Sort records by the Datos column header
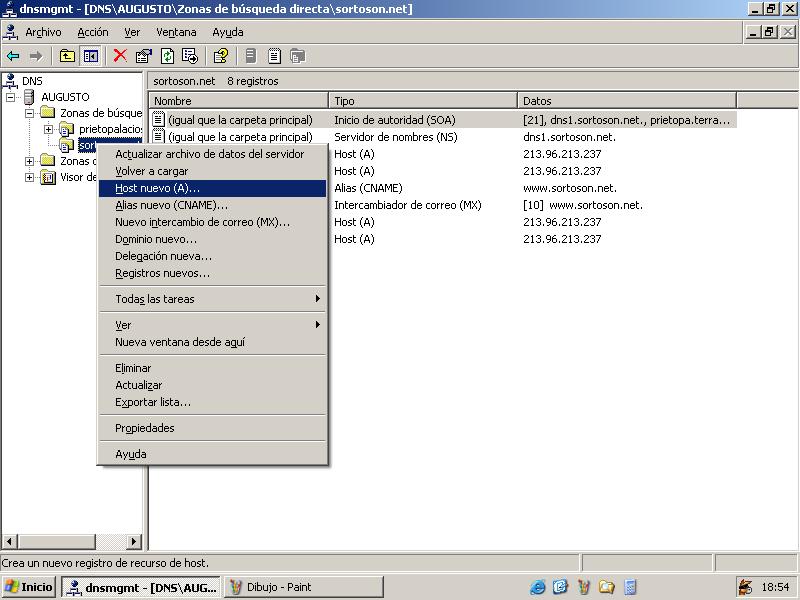Image resolution: width=800 pixels, height=600 pixels. tap(627, 101)
